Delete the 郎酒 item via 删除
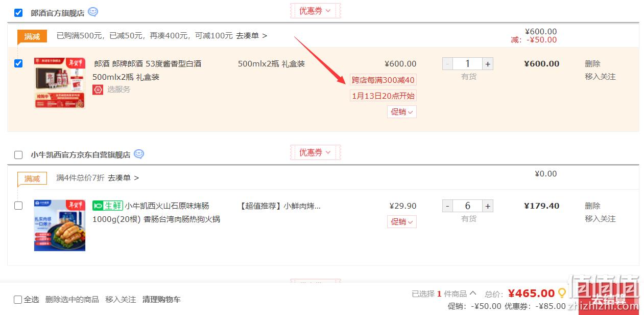This screenshot has height=315, width=644. (x=592, y=63)
